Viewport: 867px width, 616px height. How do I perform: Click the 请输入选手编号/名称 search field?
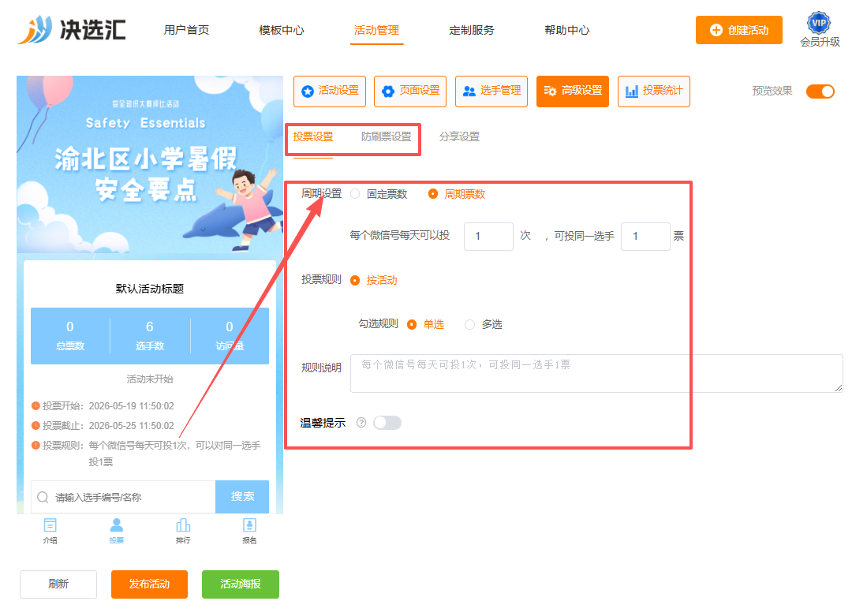(123, 497)
